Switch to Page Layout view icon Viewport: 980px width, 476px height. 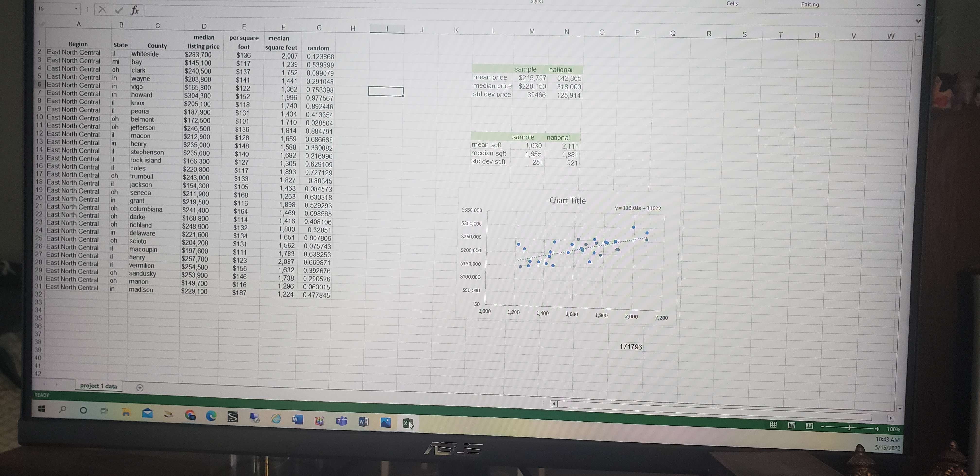click(x=791, y=425)
